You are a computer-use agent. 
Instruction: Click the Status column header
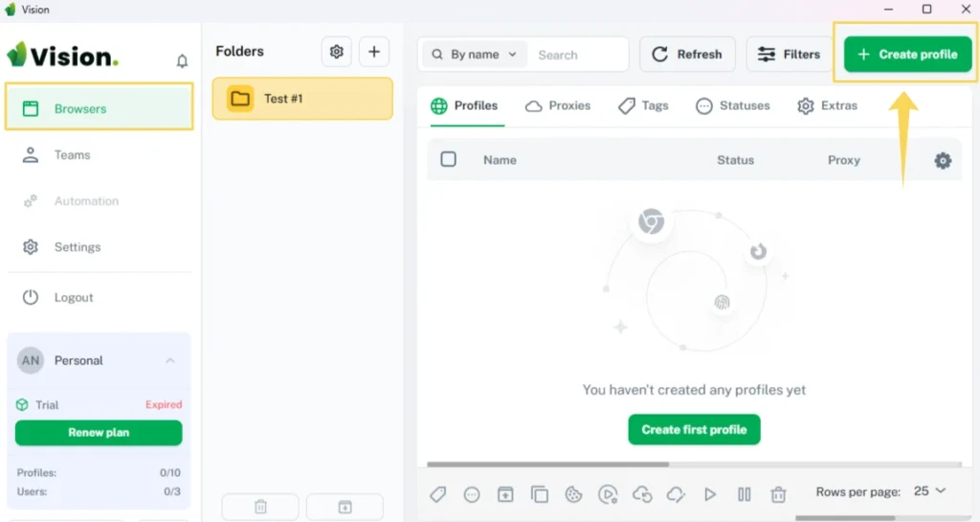[735, 160]
